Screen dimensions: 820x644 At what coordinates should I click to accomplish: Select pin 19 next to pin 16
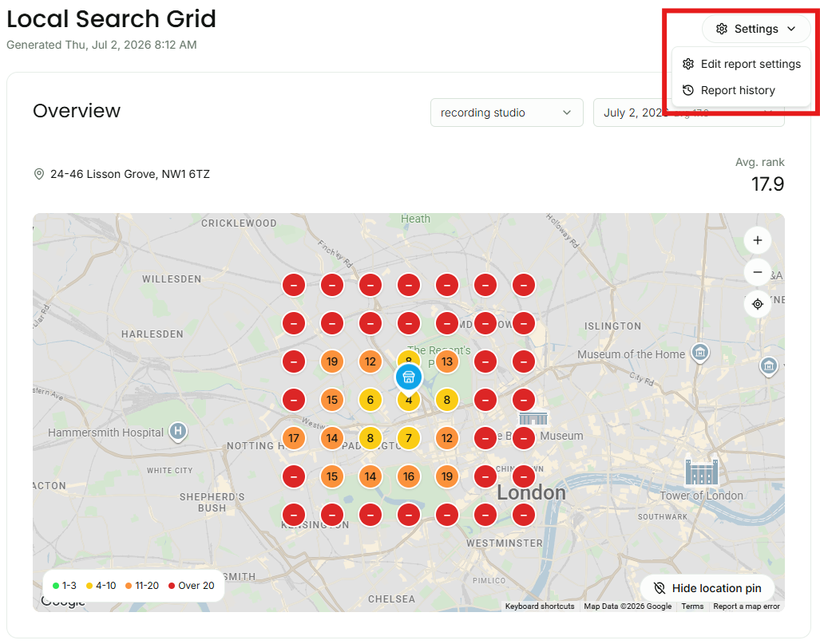point(446,476)
